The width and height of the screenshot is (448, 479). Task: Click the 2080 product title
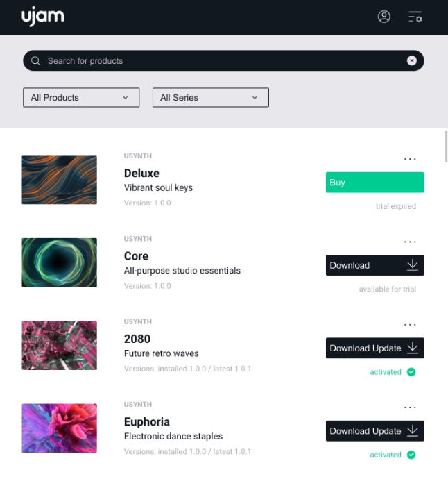pyautogui.click(x=137, y=339)
